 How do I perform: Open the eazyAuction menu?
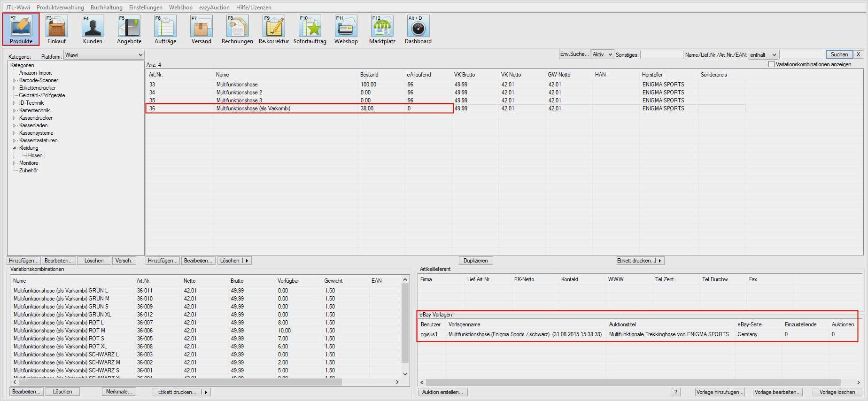pyautogui.click(x=214, y=7)
